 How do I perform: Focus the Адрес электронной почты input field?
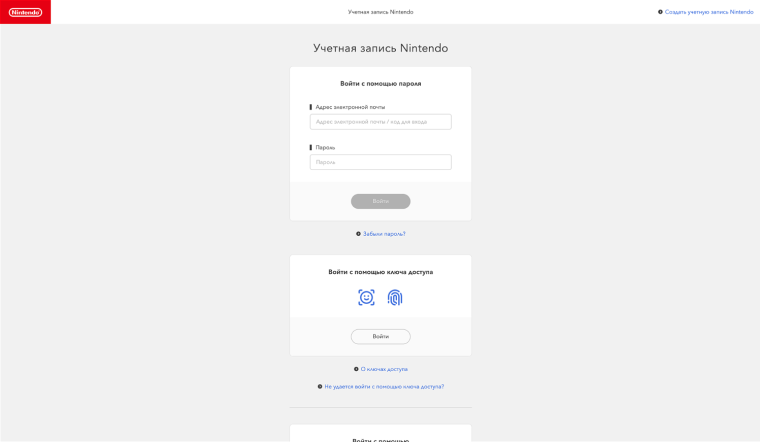coord(380,122)
